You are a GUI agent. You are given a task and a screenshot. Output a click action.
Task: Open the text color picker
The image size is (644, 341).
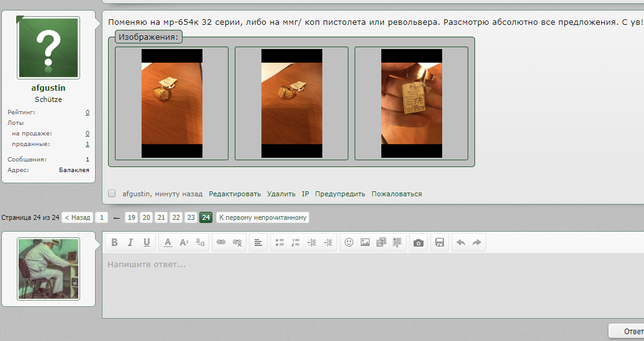168,242
